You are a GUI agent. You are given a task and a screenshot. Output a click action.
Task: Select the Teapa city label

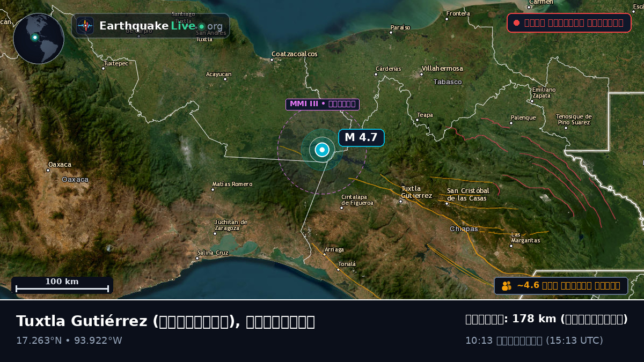(425, 115)
